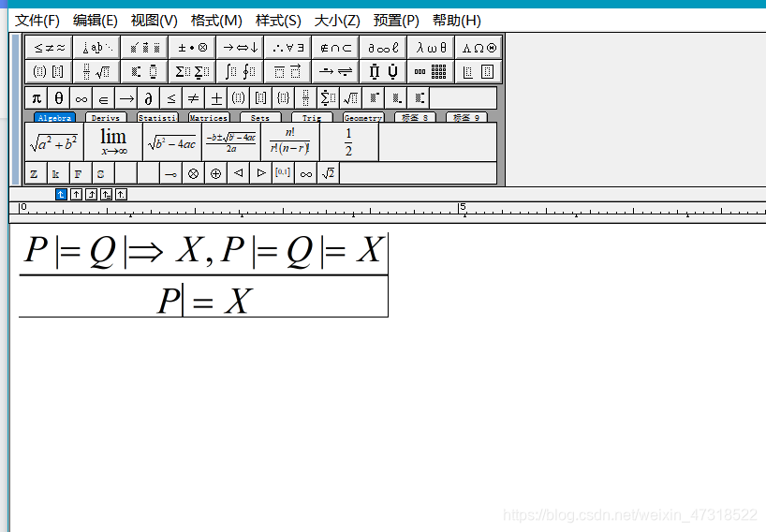Switch to the Matrices tab

coord(209,118)
